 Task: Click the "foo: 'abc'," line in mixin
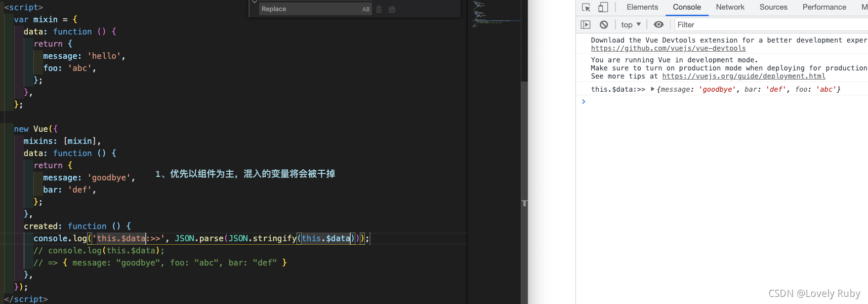coord(69,68)
